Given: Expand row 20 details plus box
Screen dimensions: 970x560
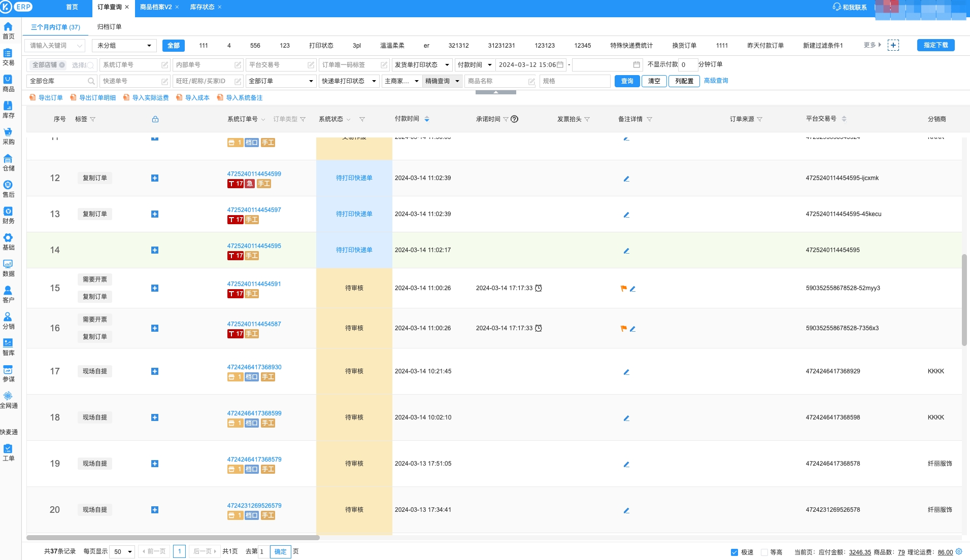Looking at the screenshot, I should click(155, 510).
